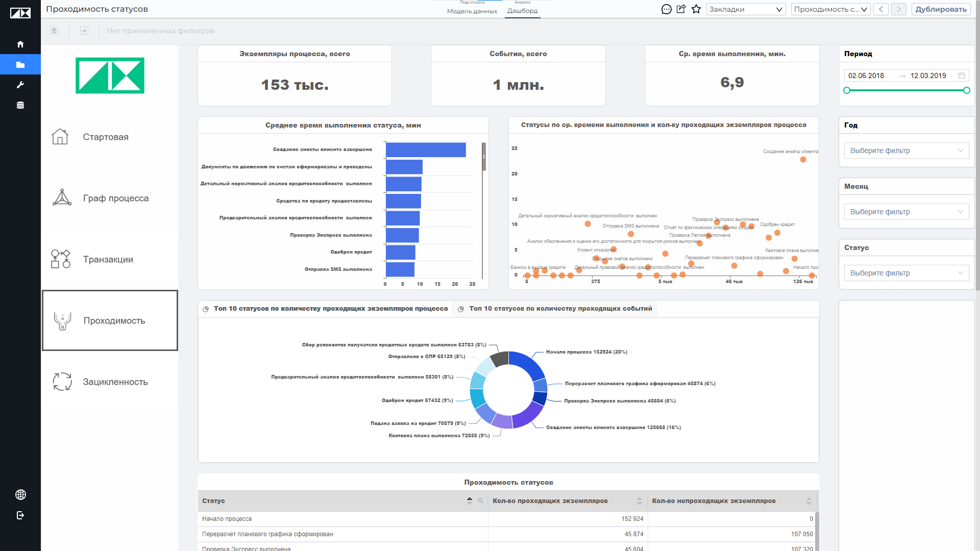Sort by Кол-во непроходящих экземпляров column
The height and width of the screenshot is (551, 980).
pos(809,501)
